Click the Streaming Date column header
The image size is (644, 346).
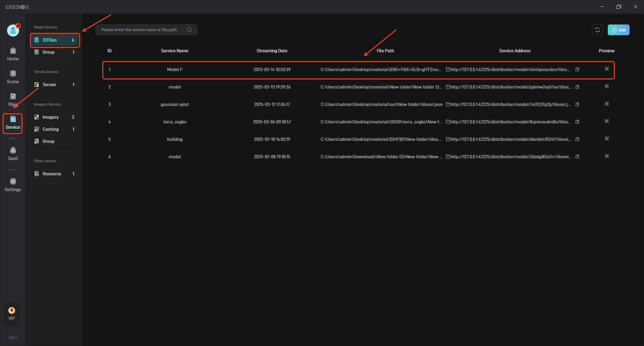tap(272, 51)
